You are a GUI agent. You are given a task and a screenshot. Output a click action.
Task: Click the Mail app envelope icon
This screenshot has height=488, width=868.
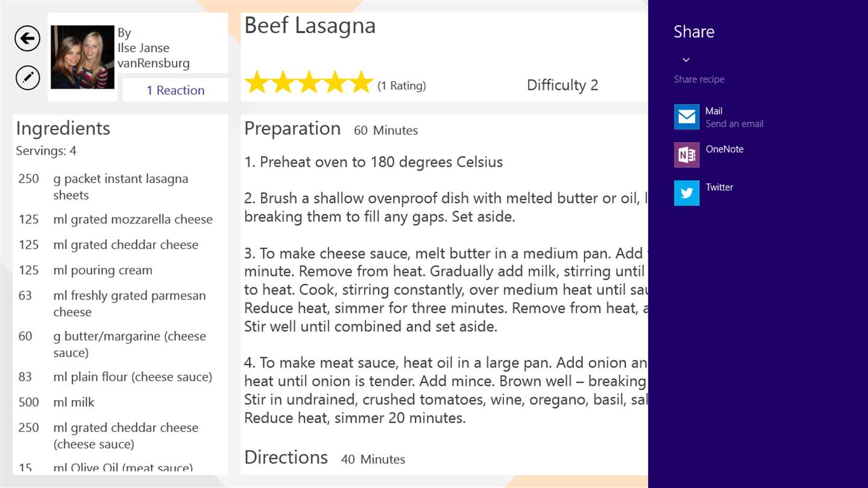tap(687, 117)
